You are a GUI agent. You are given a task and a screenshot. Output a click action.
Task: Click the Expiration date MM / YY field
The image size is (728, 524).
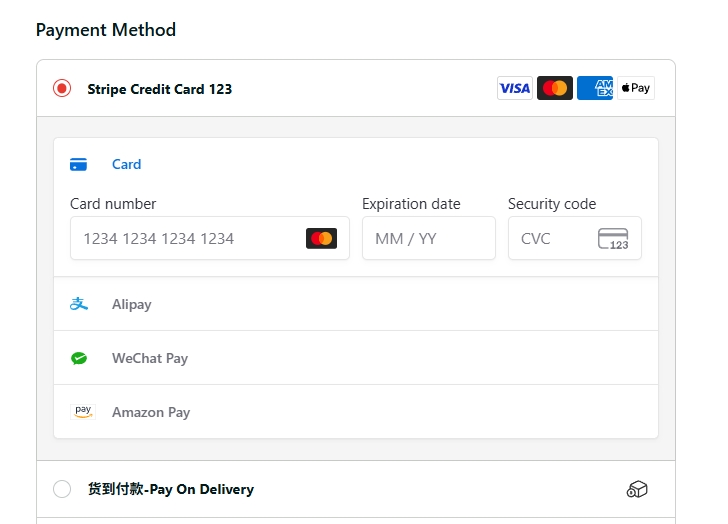pyautogui.click(x=428, y=239)
